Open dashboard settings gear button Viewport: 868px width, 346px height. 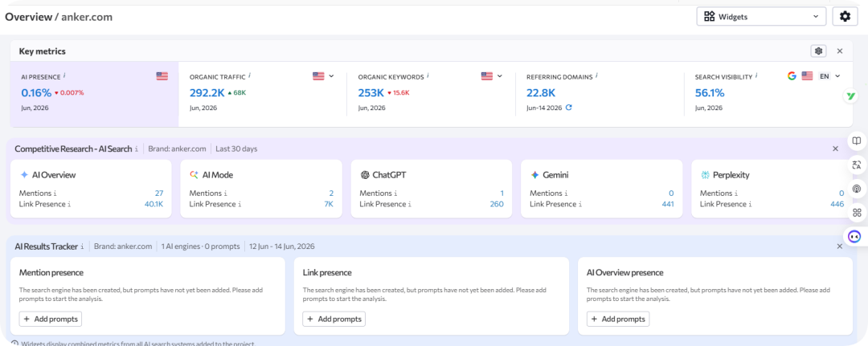point(845,17)
